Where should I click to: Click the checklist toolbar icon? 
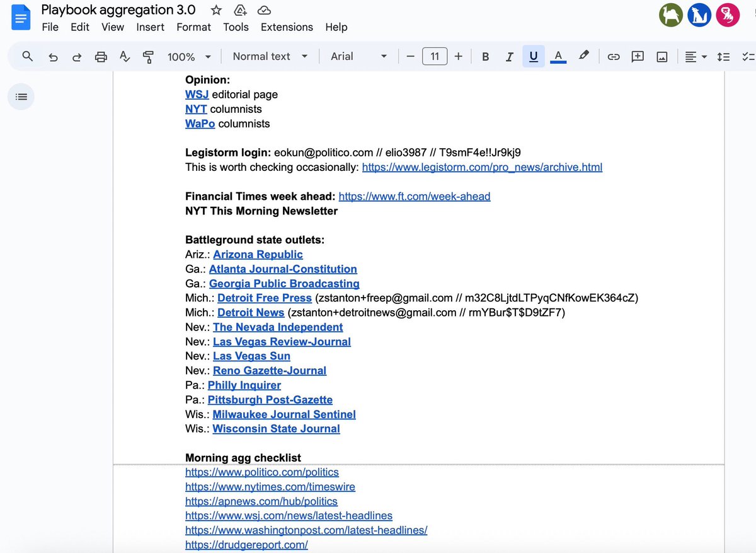click(748, 57)
